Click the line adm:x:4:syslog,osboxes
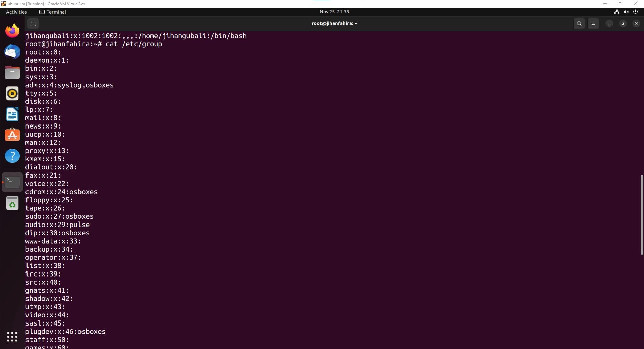The height and width of the screenshot is (349, 644). (x=69, y=85)
